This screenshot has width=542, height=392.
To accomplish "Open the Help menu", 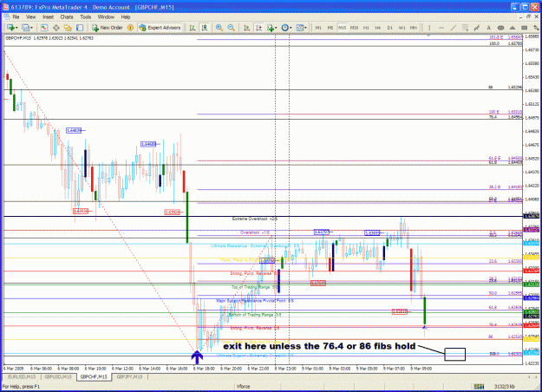I will coord(126,17).
